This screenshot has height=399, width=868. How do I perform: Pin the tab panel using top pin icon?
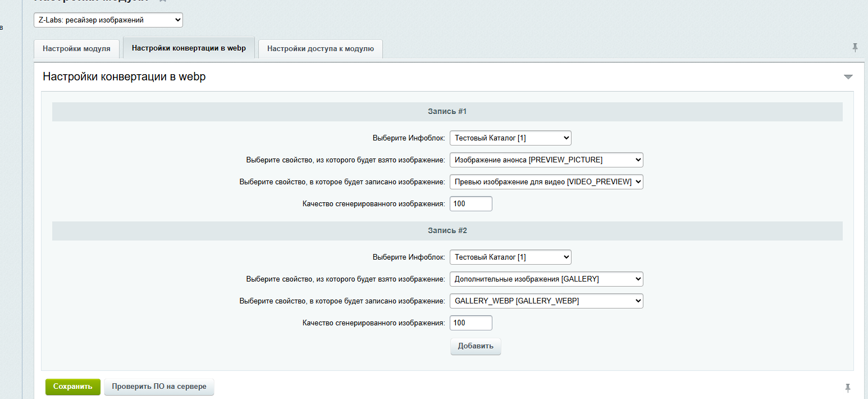point(855,48)
